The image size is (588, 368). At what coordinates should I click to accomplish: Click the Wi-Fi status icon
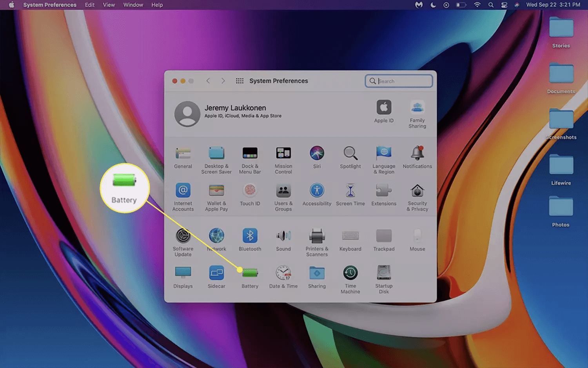[x=477, y=5]
